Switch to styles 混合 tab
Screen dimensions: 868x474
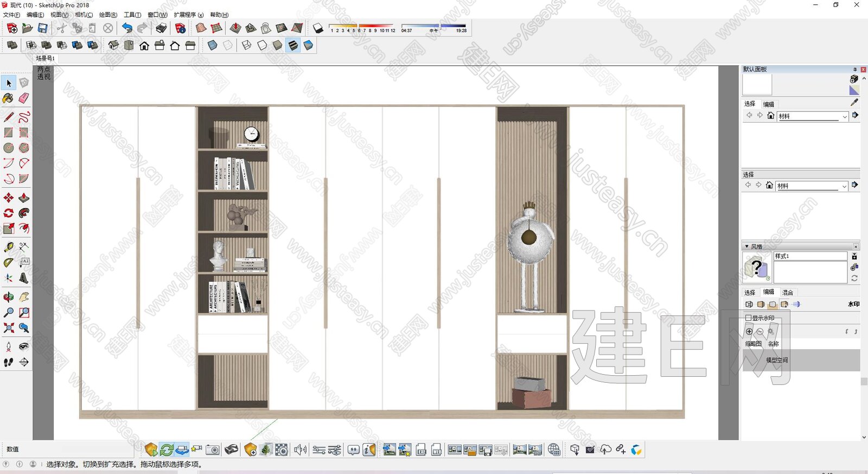tap(788, 293)
